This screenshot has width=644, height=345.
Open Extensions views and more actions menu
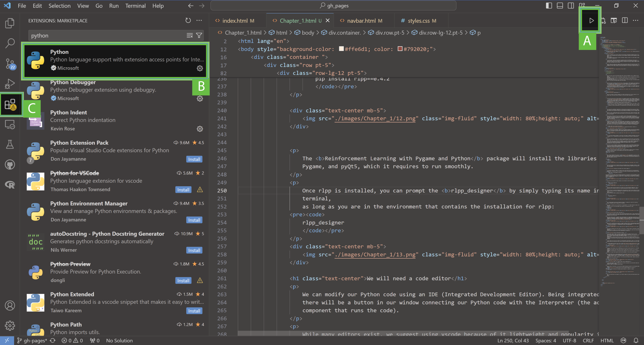(x=199, y=21)
